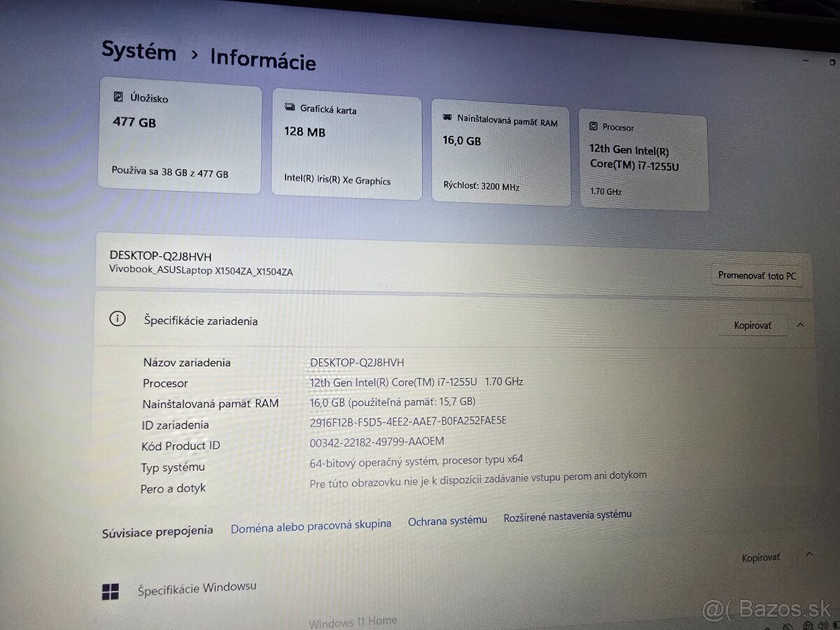The width and height of the screenshot is (840, 630).
Task: Open Rozšírené nastavenia systému
Action: [568, 515]
